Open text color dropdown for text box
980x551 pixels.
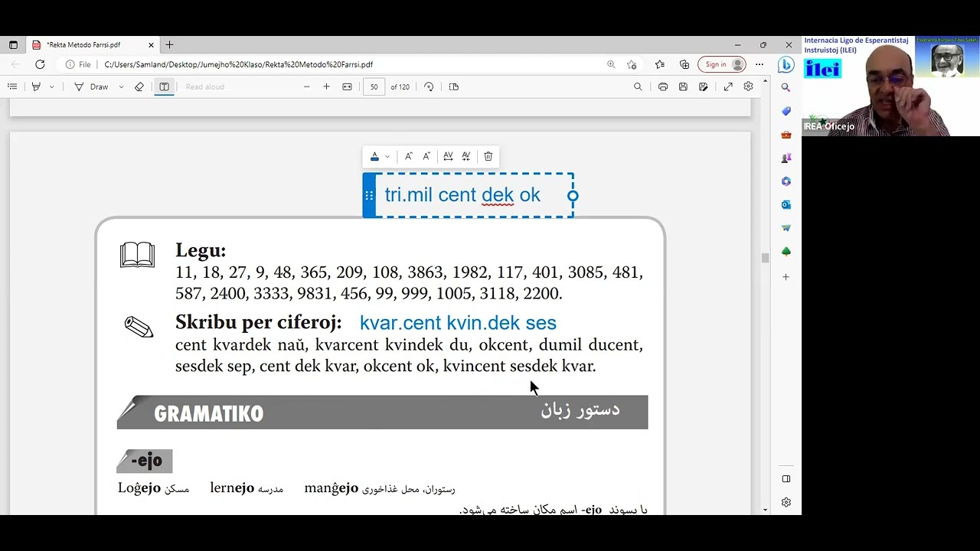click(387, 156)
